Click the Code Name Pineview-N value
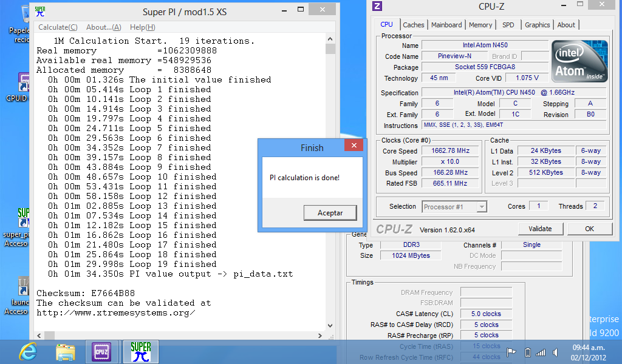The height and width of the screenshot is (364, 622). 454,56
